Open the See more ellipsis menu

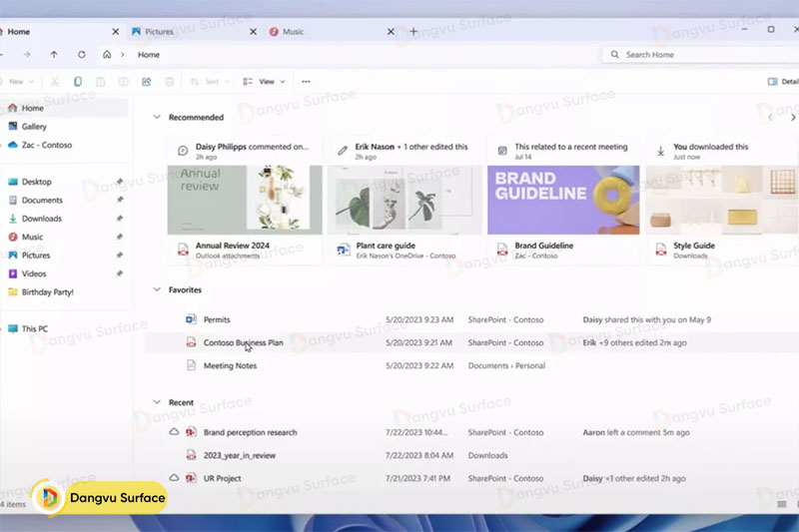306,82
